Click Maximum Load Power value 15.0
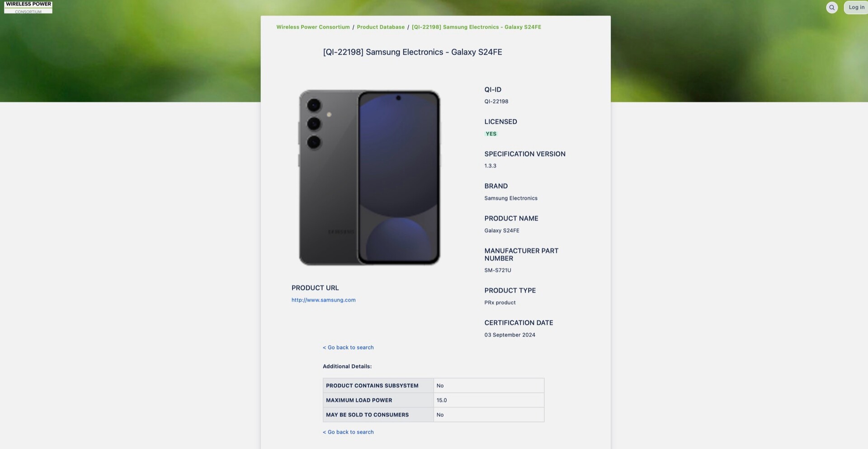The image size is (868, 449). (x=442, y=400)
